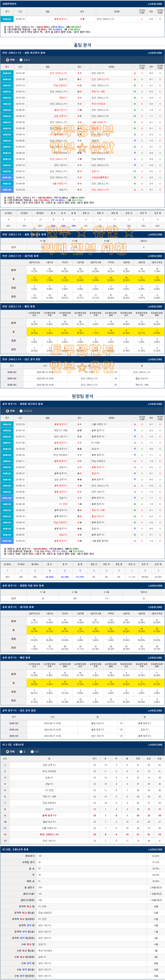
Task: Click the 23-07-08 match row date
Action: click(x=20, y=442)
